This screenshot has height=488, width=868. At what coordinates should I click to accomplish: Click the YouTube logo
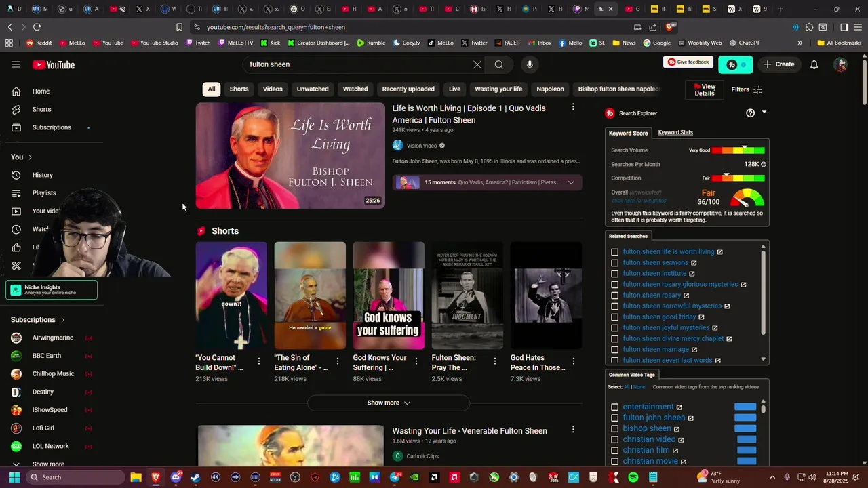click(54, 65)
